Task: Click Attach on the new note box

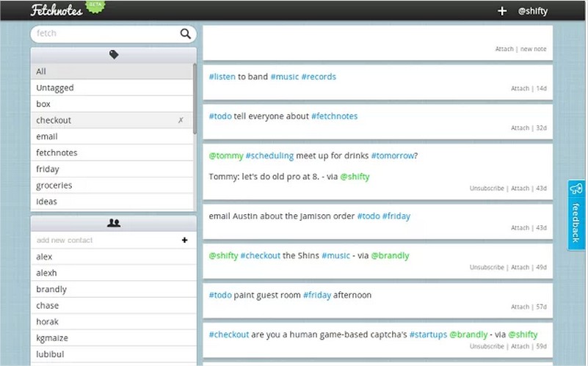Action: pos(504,49)
